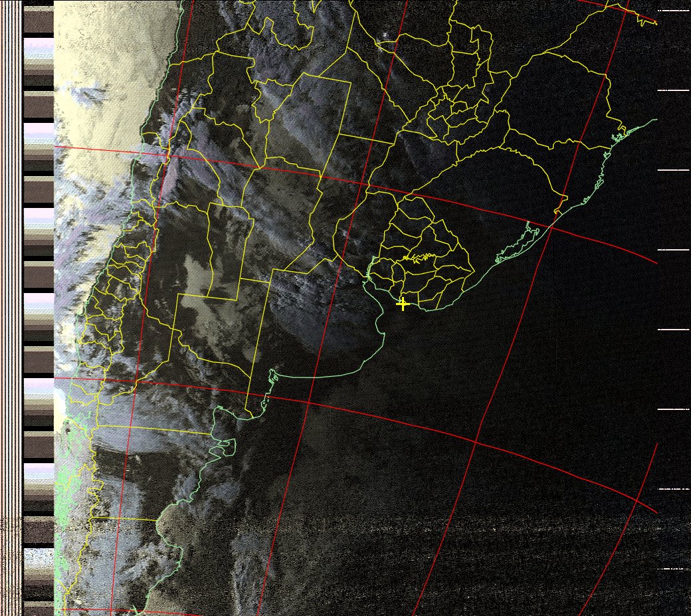Click the yellow cross location marker
The width and height of the screenshot is (691, 616).
point(403,304)
